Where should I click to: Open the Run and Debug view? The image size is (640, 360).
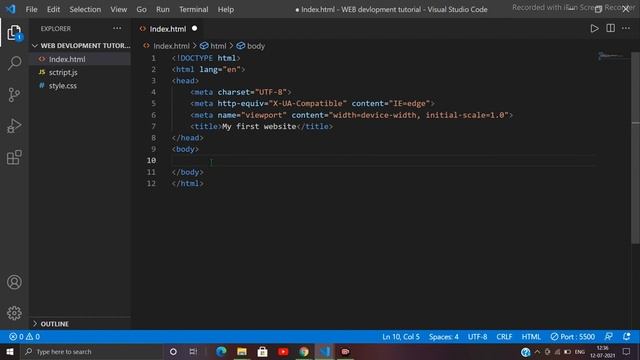tap(14, 126)
